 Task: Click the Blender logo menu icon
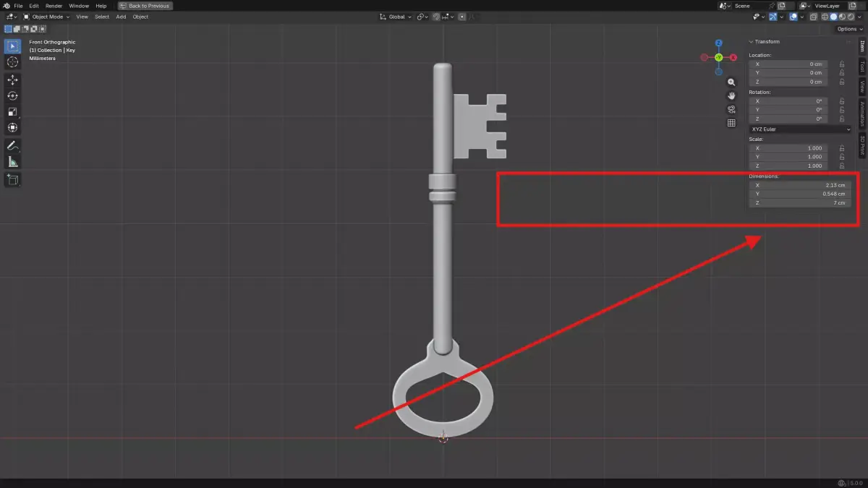6,6
